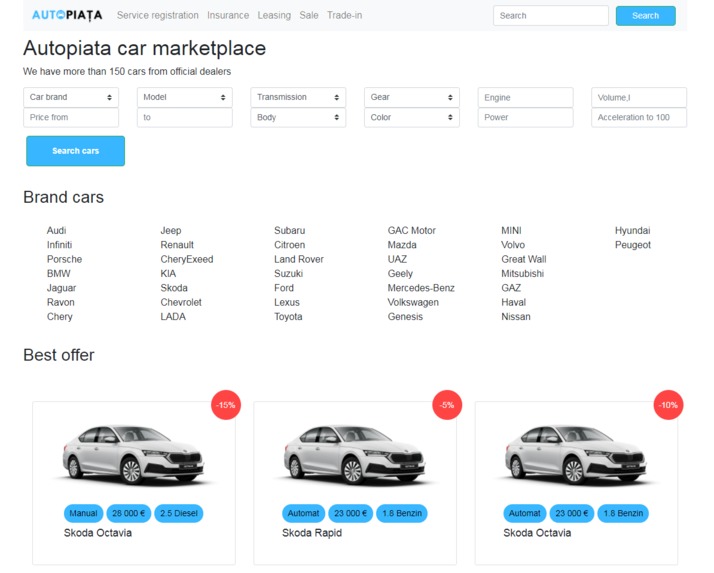Open Ford brand link
Viewport: 714px width, 573px height.
(284, 288)
